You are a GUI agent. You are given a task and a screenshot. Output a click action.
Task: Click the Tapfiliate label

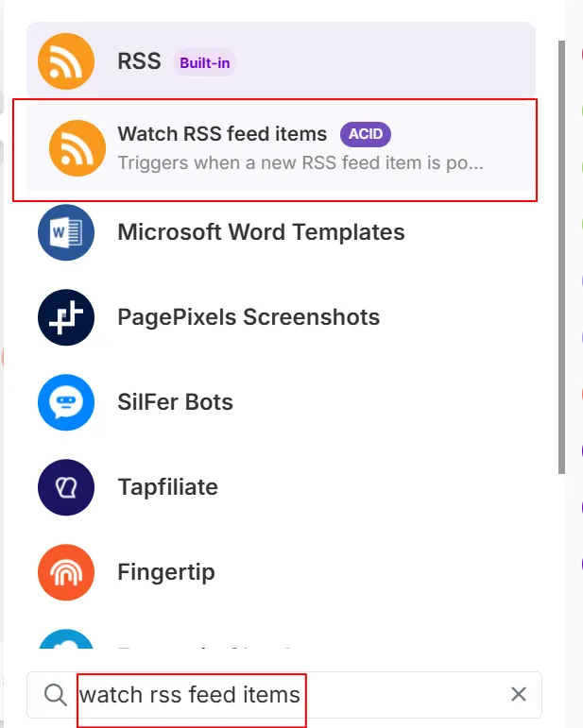[x=167, y=487]
